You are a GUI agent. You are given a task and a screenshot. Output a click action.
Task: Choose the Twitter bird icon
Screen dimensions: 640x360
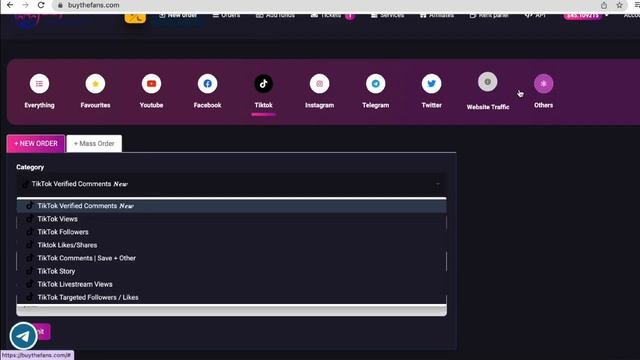(431, 84)
